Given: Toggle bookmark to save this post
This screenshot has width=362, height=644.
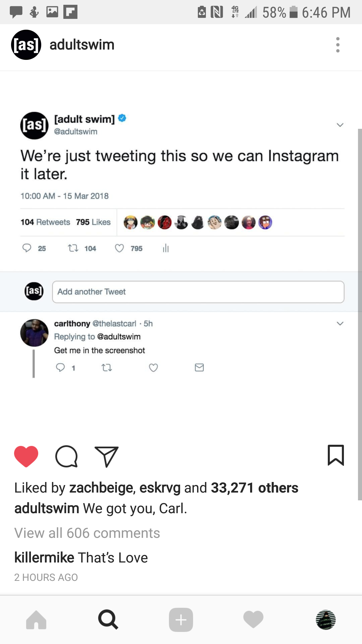Looking at the screenshot, I should tap(336, 455).
